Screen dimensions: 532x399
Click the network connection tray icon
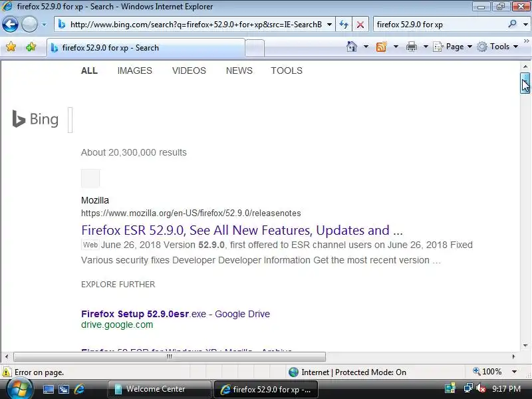[468, 388]
